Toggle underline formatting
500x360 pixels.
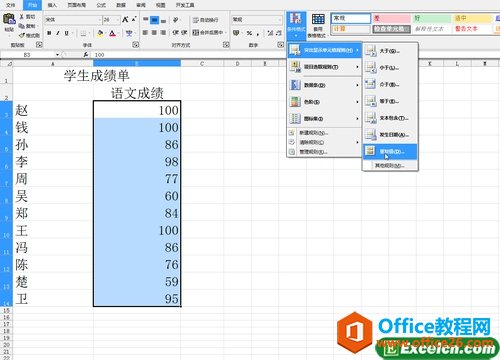tap(67, 33)
